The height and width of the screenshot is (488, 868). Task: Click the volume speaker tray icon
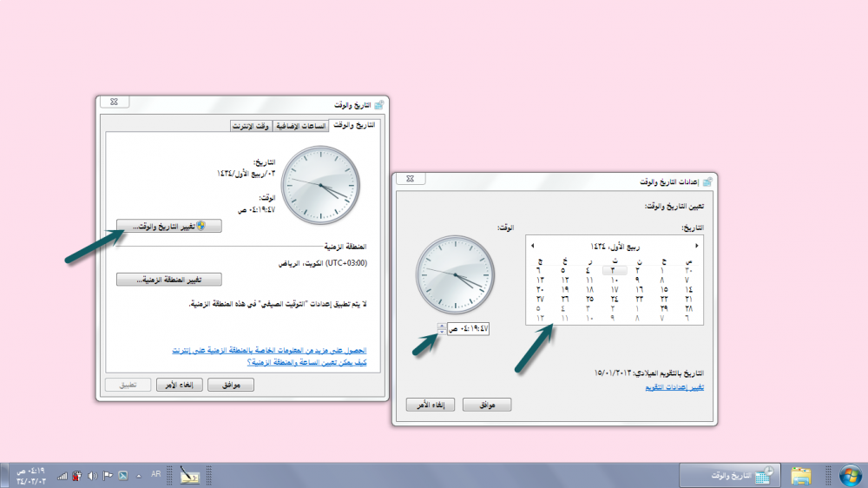pyautogui.click(x=91, y=476)
